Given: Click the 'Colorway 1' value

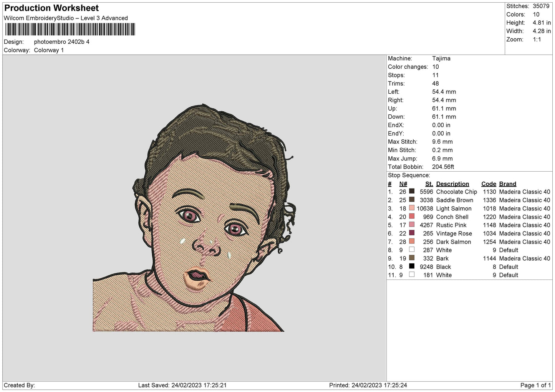Looking at the screenshot, I should [49, 50].
